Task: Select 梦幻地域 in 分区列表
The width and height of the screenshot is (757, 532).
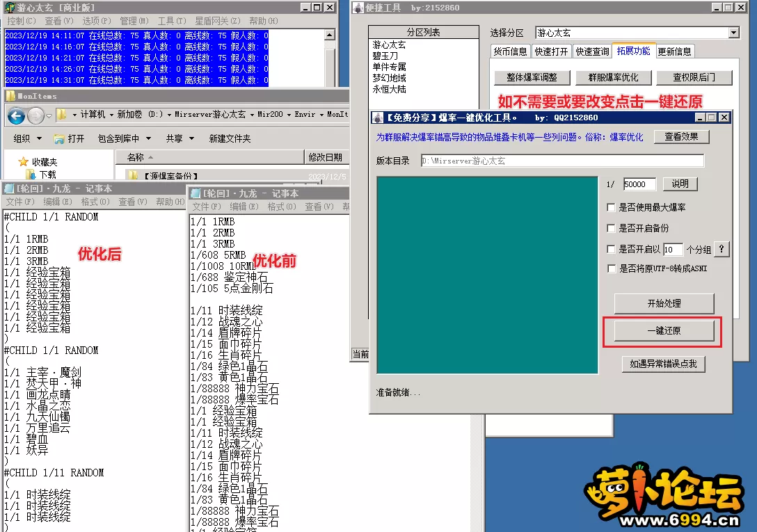Action: (389, 78)
